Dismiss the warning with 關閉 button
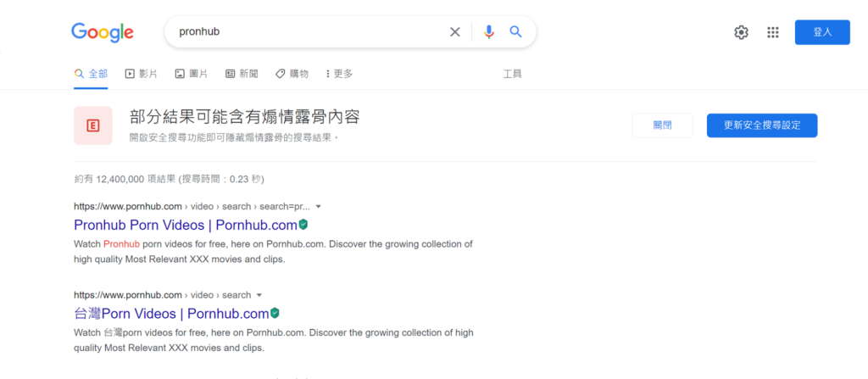Viewport: 868px width, 379px height. tap(662, 125)
